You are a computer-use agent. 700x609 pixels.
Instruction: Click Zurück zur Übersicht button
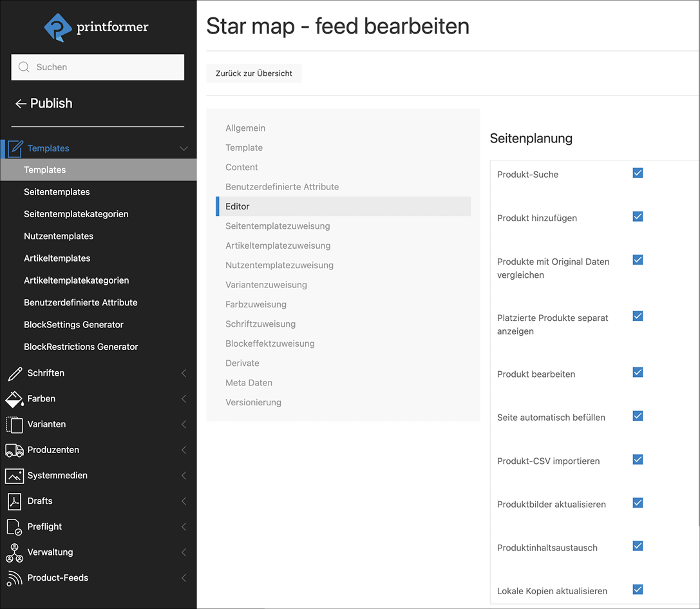point(254,73)
